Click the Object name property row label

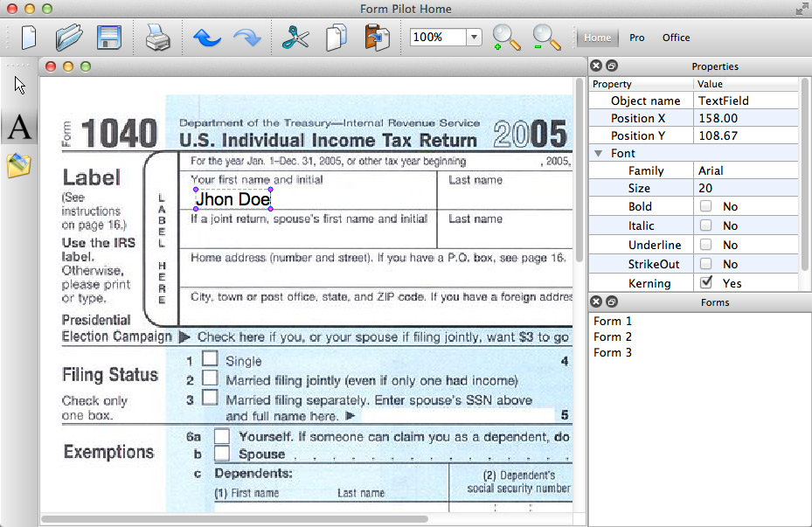click(x=645, y=101)
